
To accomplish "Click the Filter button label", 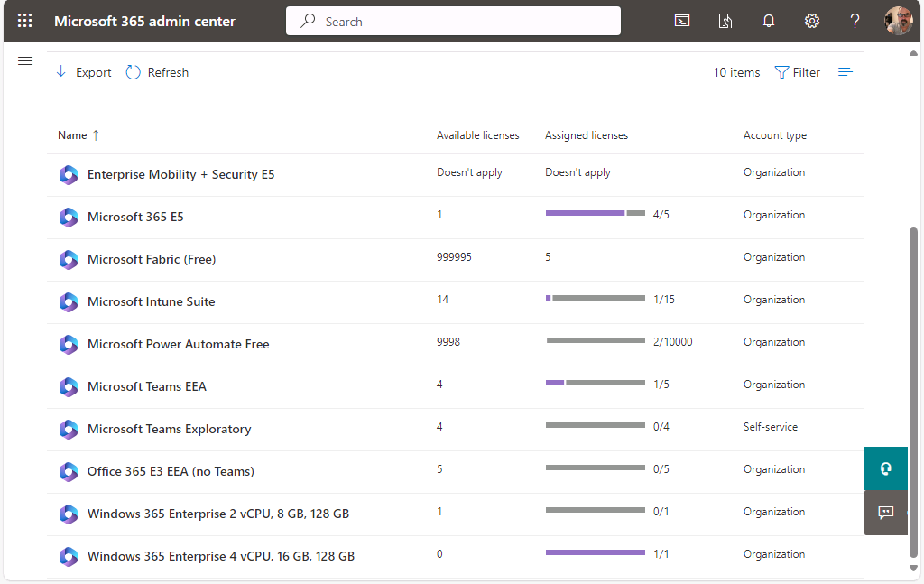I will pyautogui.click(x=806, y=72).
